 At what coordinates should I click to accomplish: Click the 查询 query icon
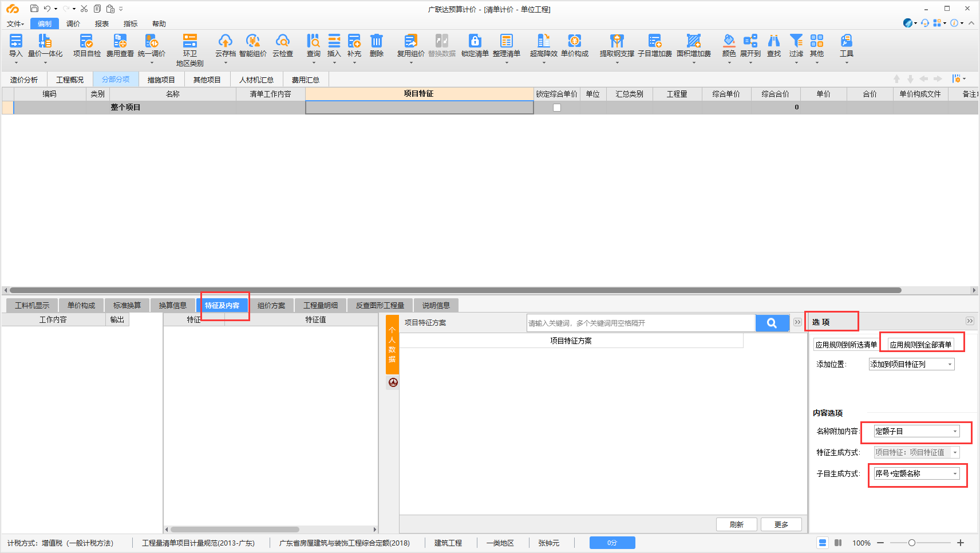(314, 45)
